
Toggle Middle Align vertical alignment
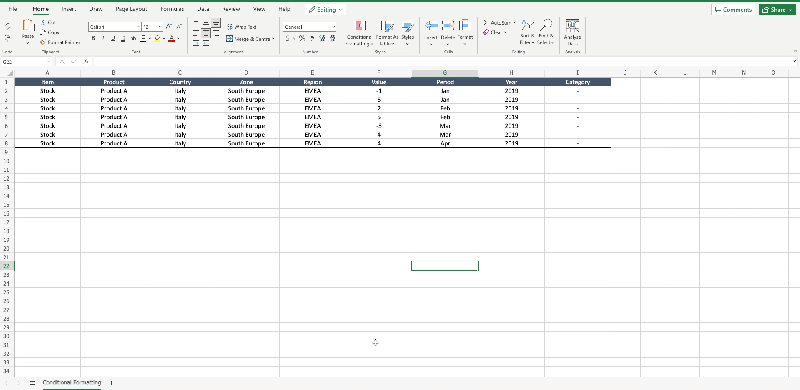206,23
